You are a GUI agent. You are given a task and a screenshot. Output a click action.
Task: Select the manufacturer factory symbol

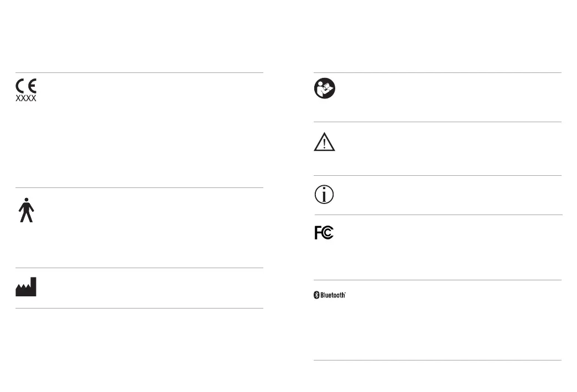click(x=26, y=286)
